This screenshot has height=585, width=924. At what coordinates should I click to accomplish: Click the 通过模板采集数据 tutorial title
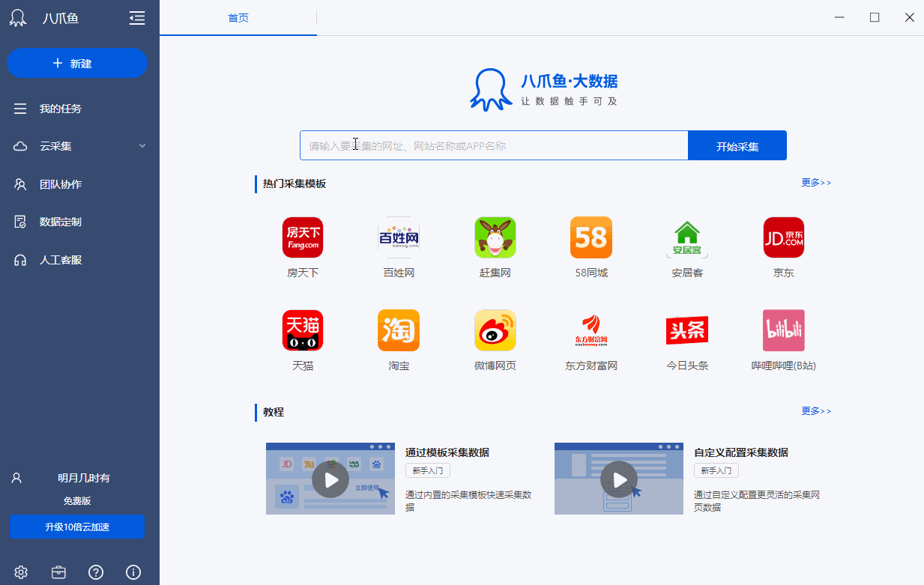click(447, 452)
